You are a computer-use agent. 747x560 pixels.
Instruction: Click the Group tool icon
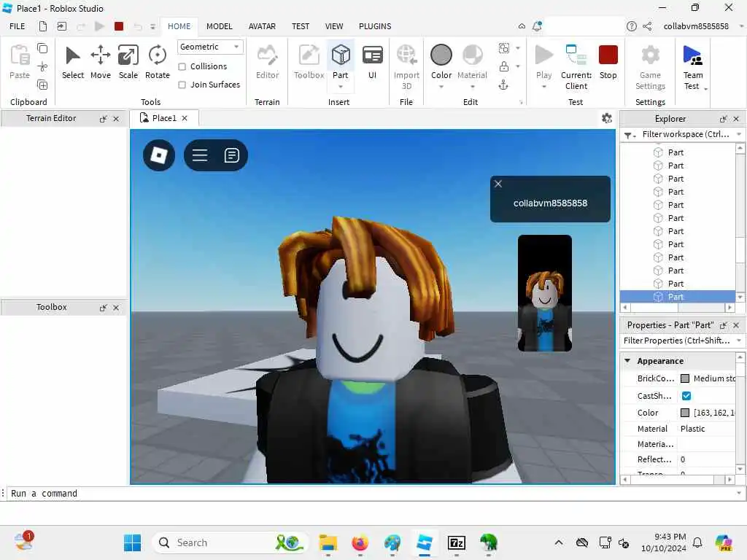[504, 48]
